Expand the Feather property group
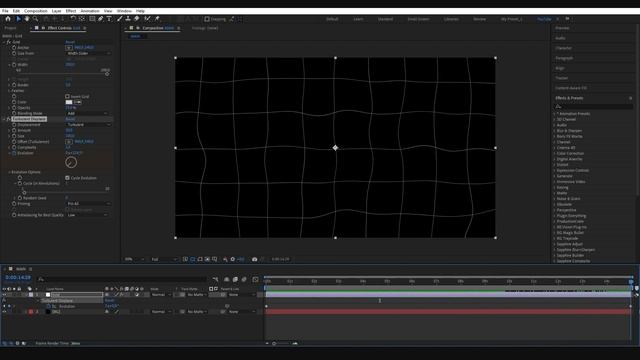 tap(9, 91)
